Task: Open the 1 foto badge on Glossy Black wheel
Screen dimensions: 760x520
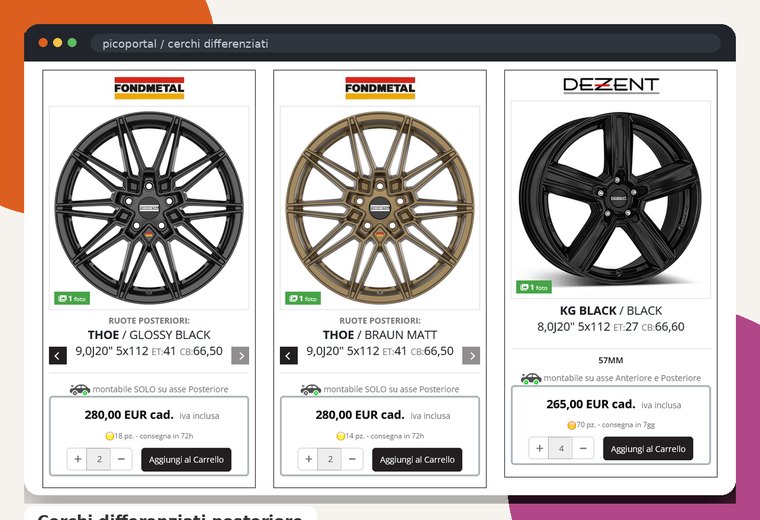Action: [72, 299]
